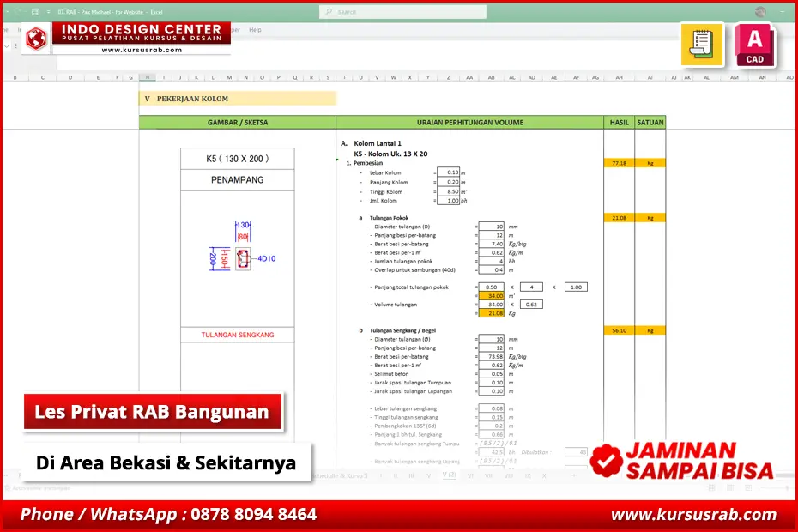
Task: Switch to Page Layout view in the status bar
Action: click(x=730, y=487)
